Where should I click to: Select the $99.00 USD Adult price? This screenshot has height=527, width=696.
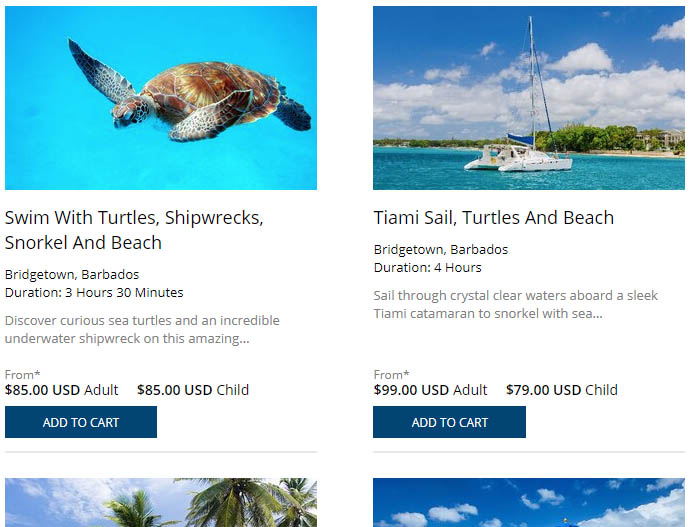430,390
